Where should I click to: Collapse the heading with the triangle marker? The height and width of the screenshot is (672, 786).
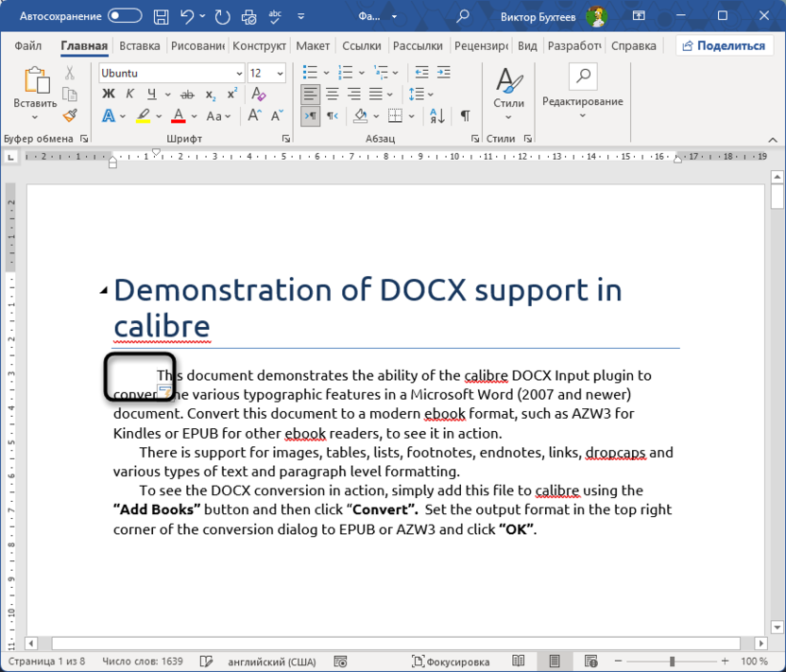point(103,291)
